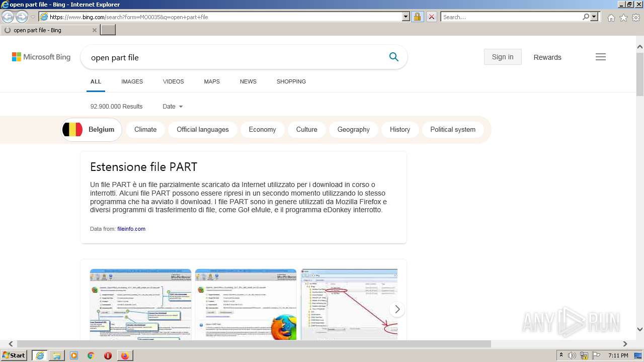Click the Belgium flag chip
This screenshot has width=644, height=362.
click(92, 130)
